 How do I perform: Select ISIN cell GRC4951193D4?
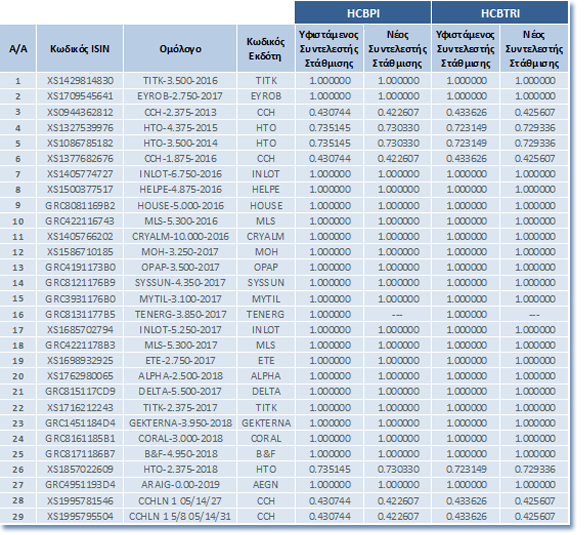tap(80, 484)
